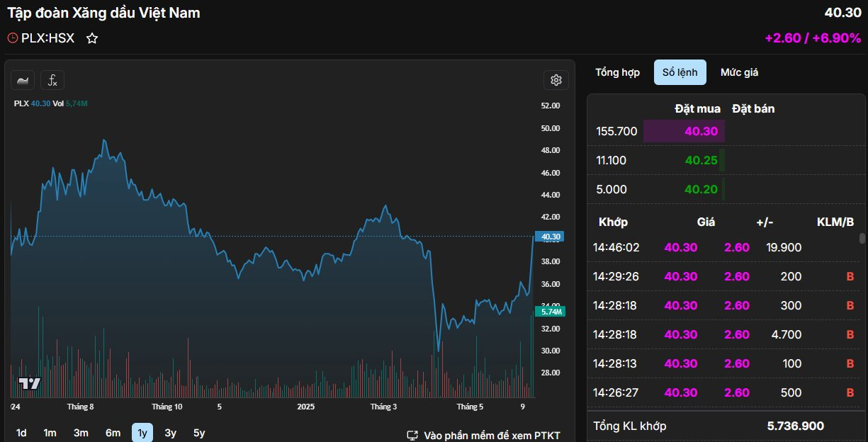Click the TradingView logo on chart

point(30,384)
